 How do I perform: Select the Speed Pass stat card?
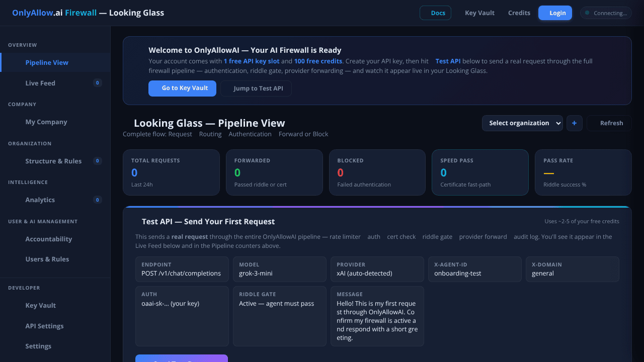[480, 172]
